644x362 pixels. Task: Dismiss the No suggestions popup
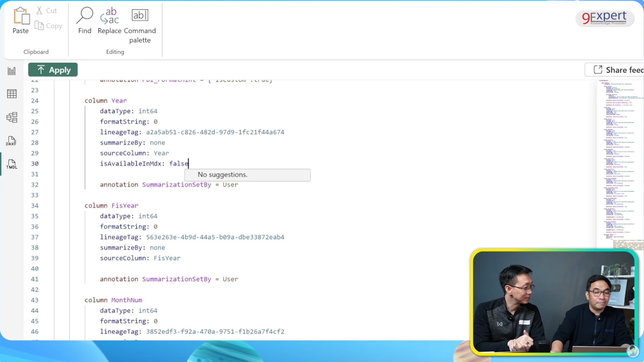click(247, 175)
